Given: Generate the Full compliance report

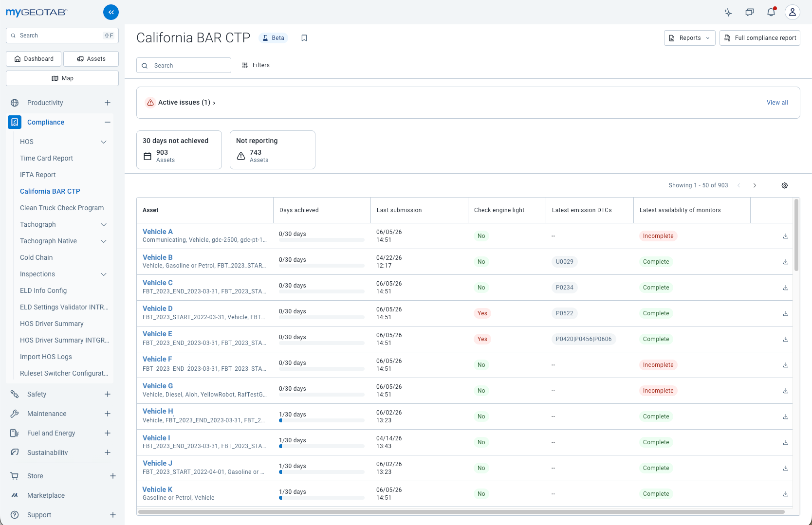Looking at the screenshot, I should 760,38.
